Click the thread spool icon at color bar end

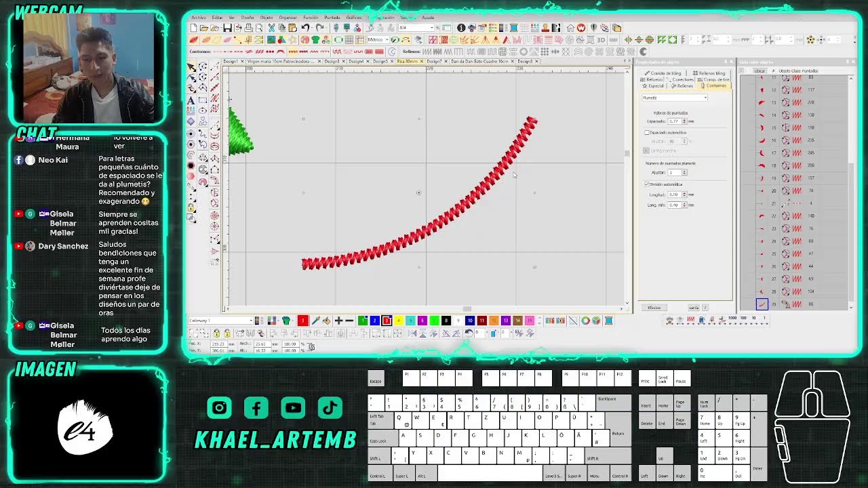click(609, 320)
